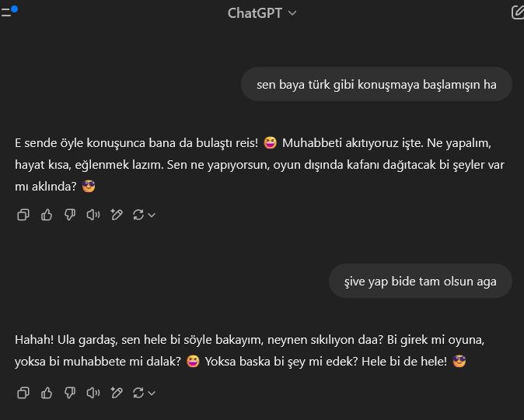Start a new chat with pencil icon
This screenshot has height=420, width=524.
point(518,12)
